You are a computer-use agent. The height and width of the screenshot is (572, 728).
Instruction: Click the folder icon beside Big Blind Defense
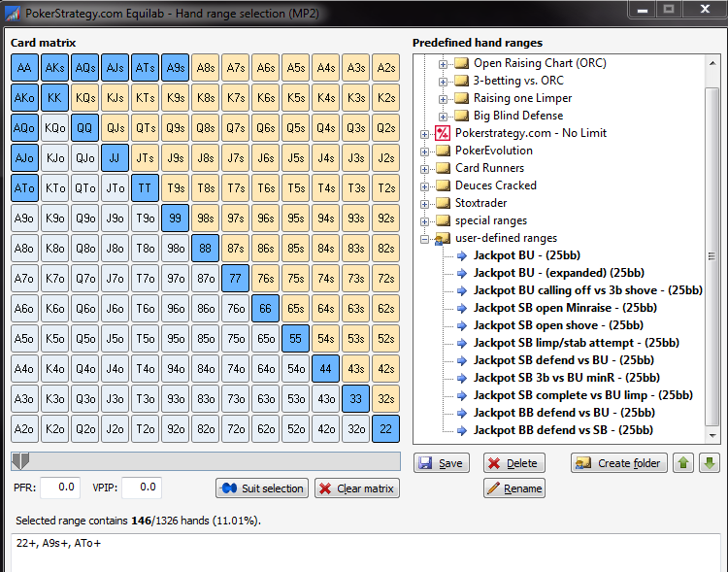point(461,116)
